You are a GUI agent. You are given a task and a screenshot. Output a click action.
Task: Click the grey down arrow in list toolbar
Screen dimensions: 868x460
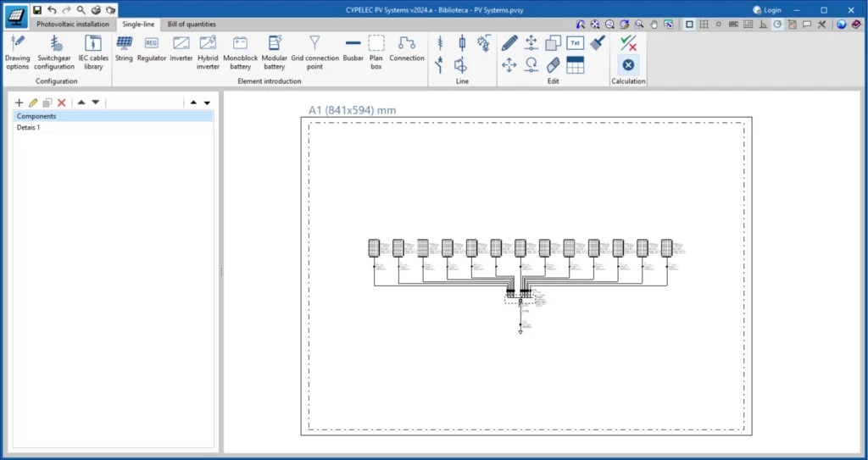click(96, 103)
